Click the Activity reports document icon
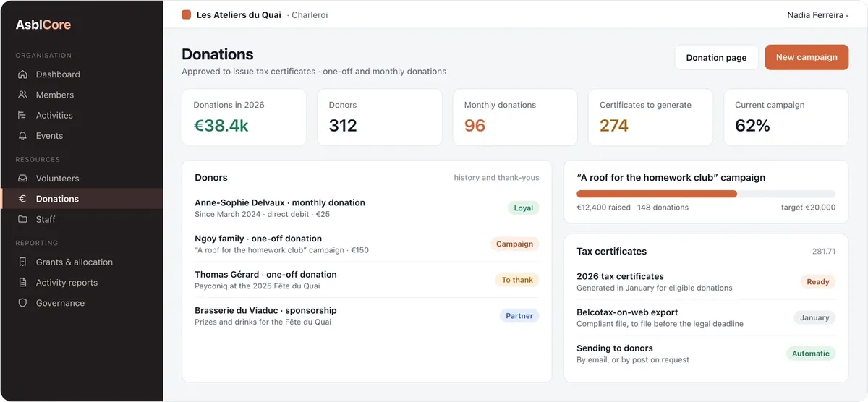The width and height of the screenshot is (868, 402). click(22, 283)
